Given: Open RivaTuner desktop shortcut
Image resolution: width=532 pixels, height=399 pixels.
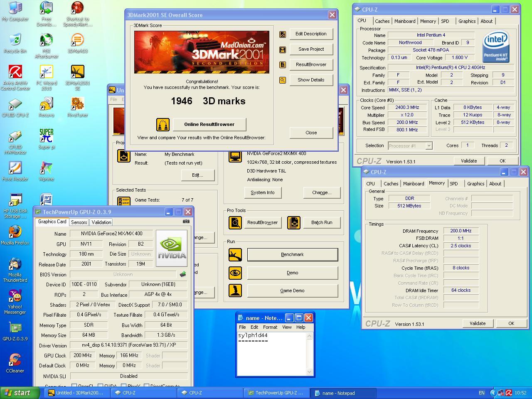Looking at the screenshot, I should [78, 108].
